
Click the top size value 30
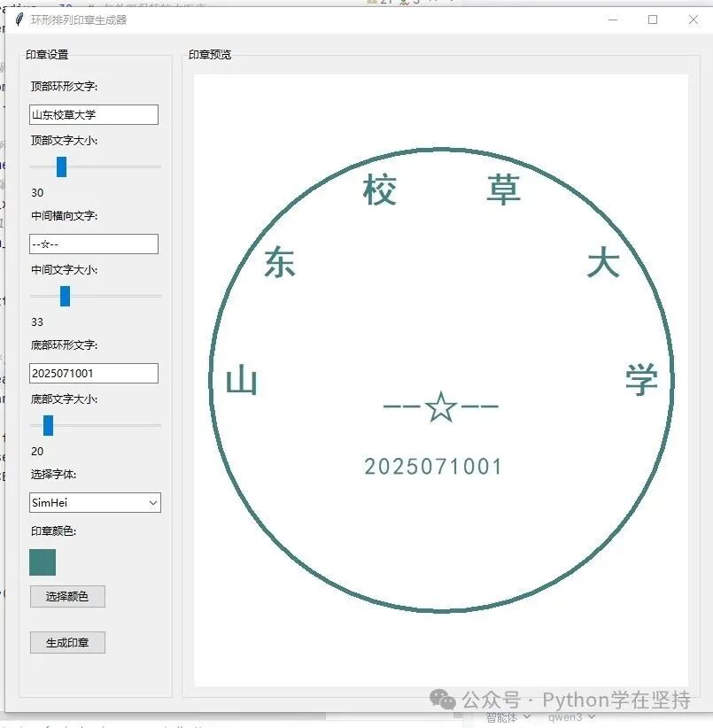pos(37,193)
